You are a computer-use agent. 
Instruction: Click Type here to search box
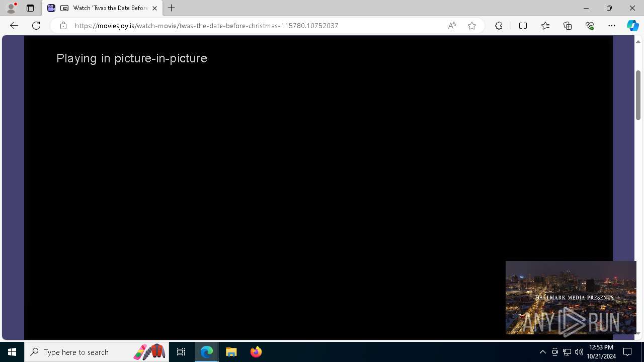click(97, 352)
